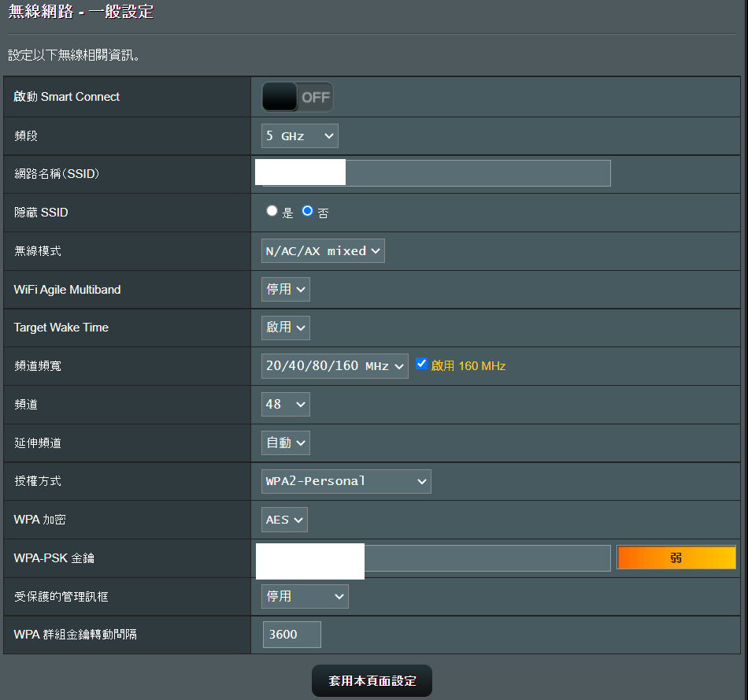This screenshot has height=700, width=748.
Task: Expand the WiFi Agile Multiband dropdown
Action: (x=285, y=289)
